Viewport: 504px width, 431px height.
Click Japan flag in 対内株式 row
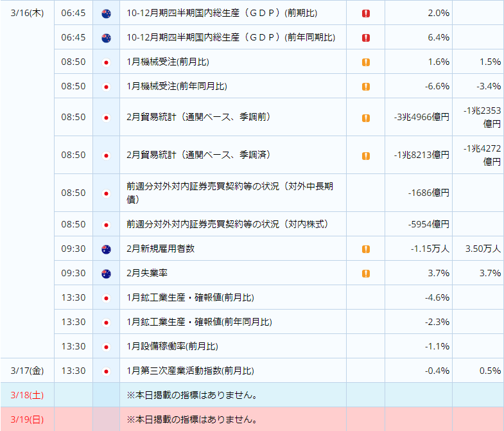[x=106, y=225]
